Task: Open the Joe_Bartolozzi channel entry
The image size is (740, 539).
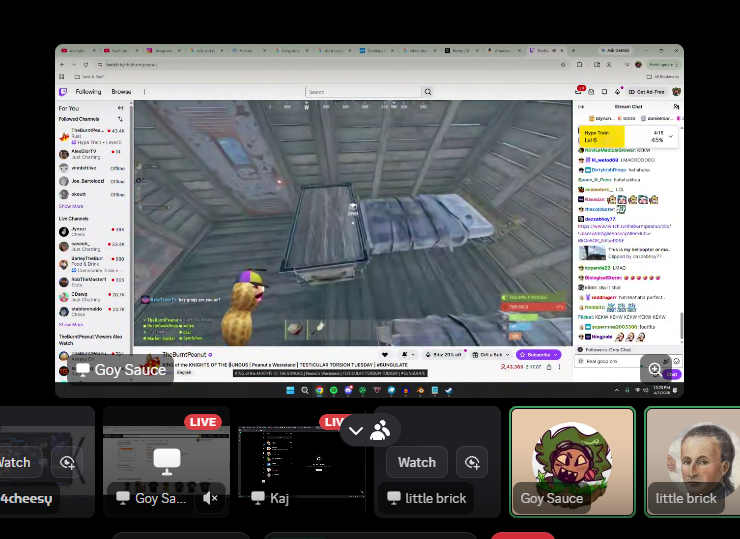Action: coord(92,181)
